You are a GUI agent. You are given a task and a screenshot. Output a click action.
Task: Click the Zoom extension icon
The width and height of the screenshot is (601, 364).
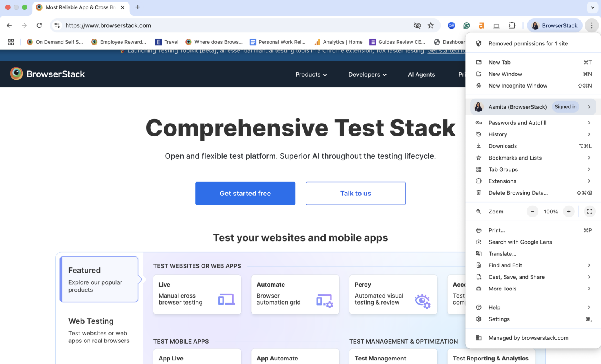pos(452,25)
